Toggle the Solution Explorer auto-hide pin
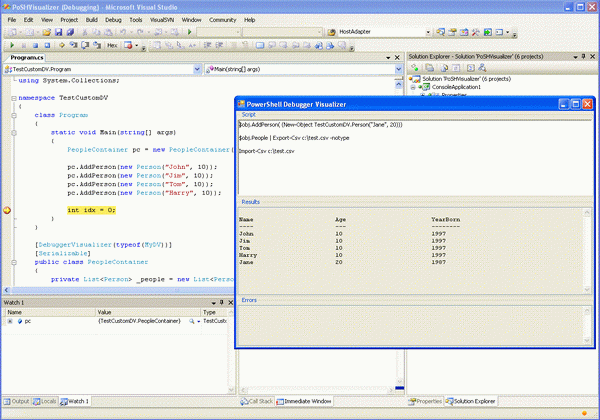 click(584, 57)
